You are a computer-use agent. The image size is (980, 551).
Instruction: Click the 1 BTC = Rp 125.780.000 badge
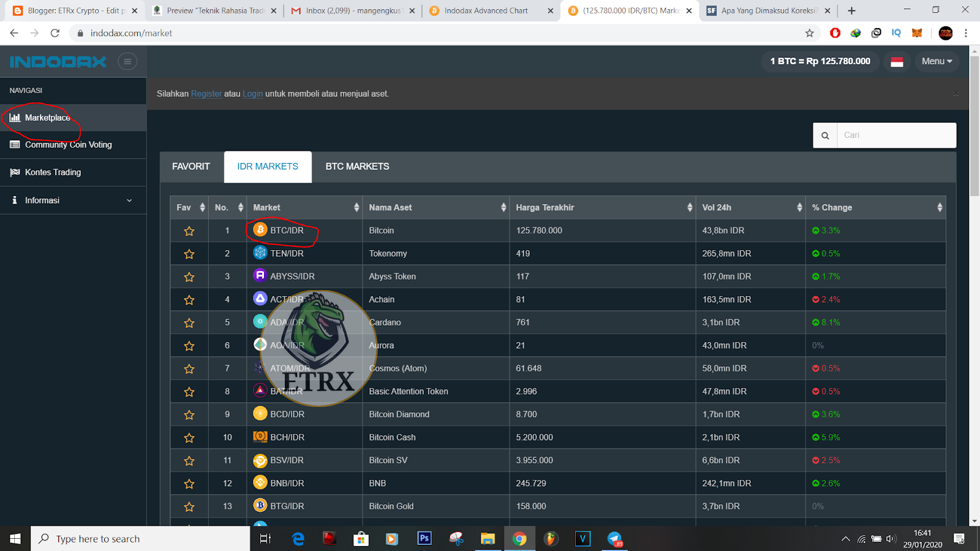click(820, 61)
